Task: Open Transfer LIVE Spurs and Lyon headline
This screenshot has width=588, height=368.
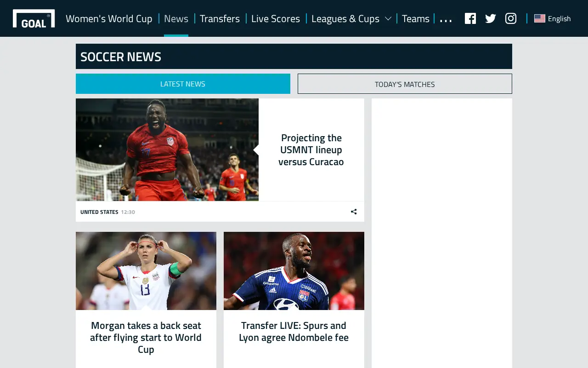Action: click(x=294, y=331)
